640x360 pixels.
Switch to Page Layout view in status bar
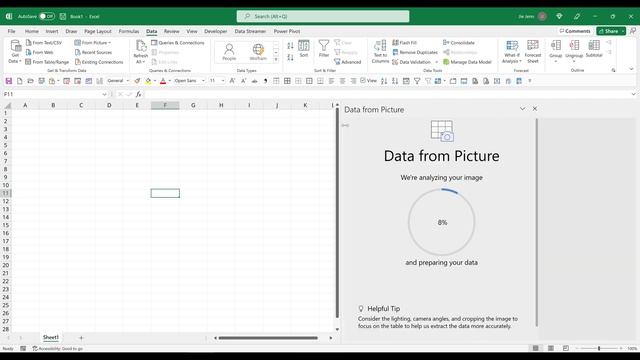pos(551,348)
